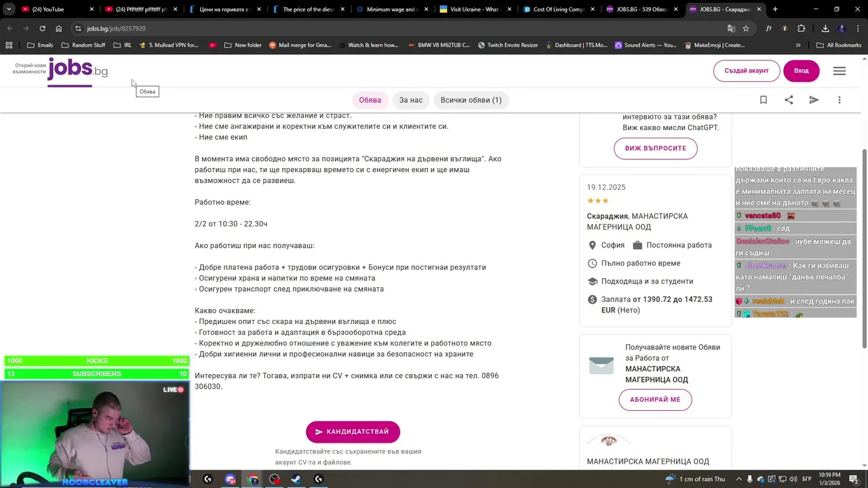The width and height of the screenshot is (868, 488).
Task: Expand the hidden bookmarks overflow chevron
Action: pyautogui.click(x=798, y=45)
